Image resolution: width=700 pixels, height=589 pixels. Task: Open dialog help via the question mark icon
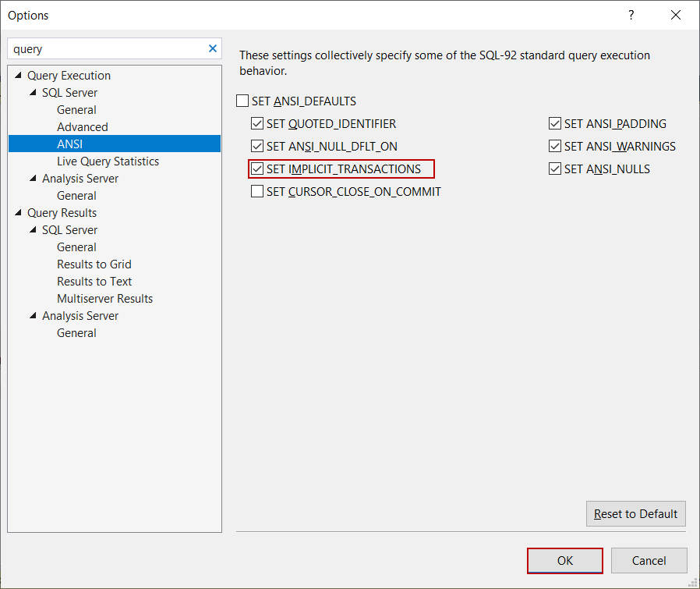(x=631, y=15)
